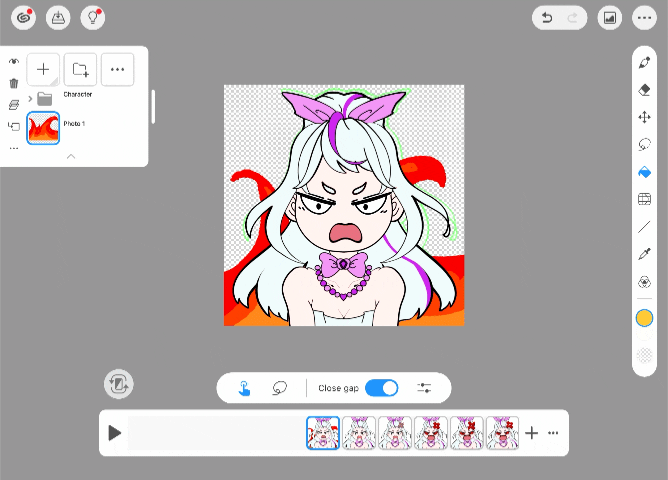Open the export and save icon
Viewport: 668px width, 480px height.
click(x=58, y=18)
